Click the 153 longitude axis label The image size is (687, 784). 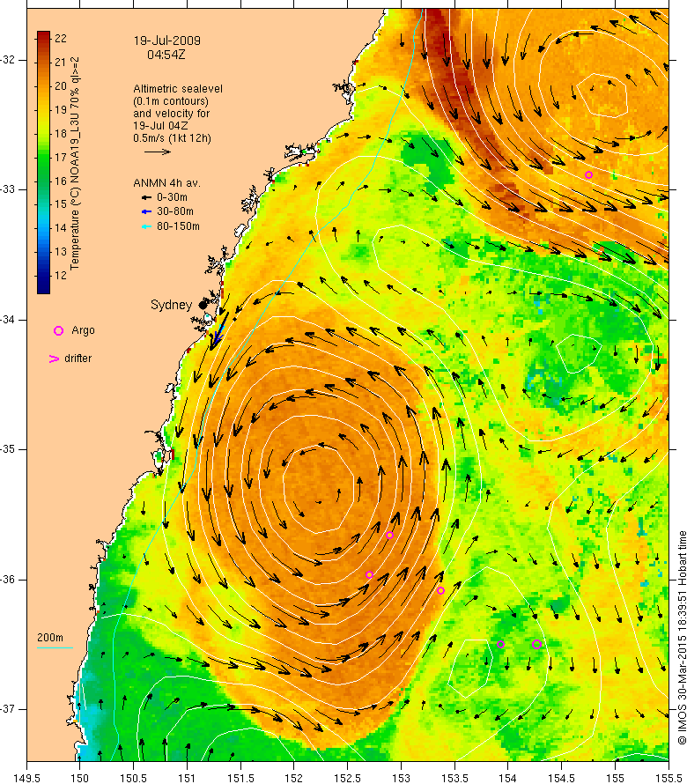tap(401, 779)
